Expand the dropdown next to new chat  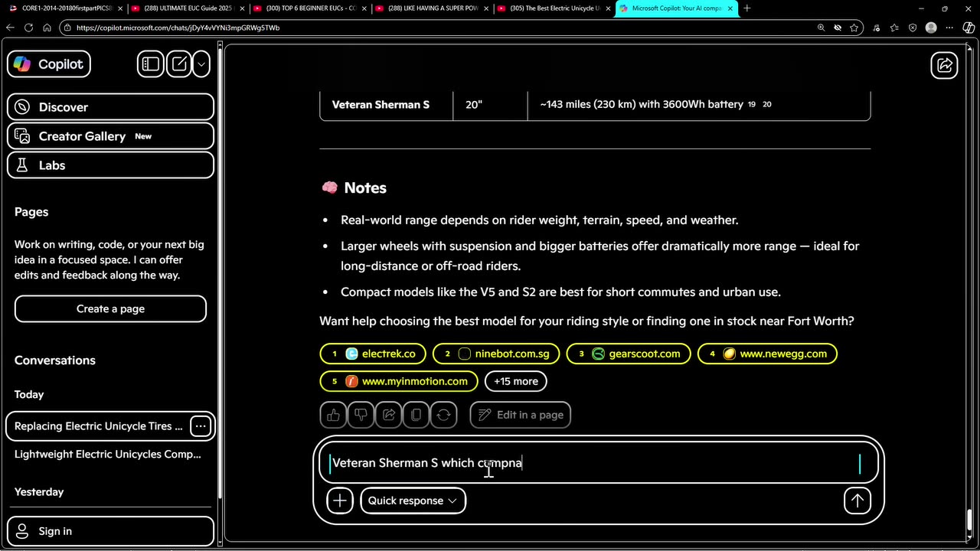click(201, 64)
